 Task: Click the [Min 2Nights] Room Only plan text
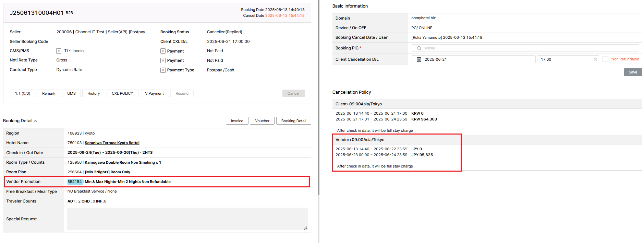pyautogui.click(x=107, y=172)
